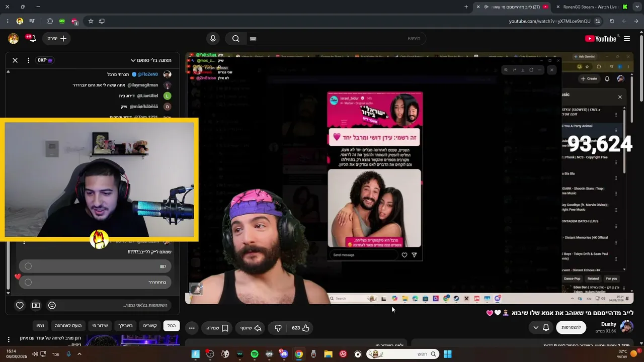The height and width of the screenshot is (362, 644).
Task: Open live chat three-dot options menu
Action: 28,60
